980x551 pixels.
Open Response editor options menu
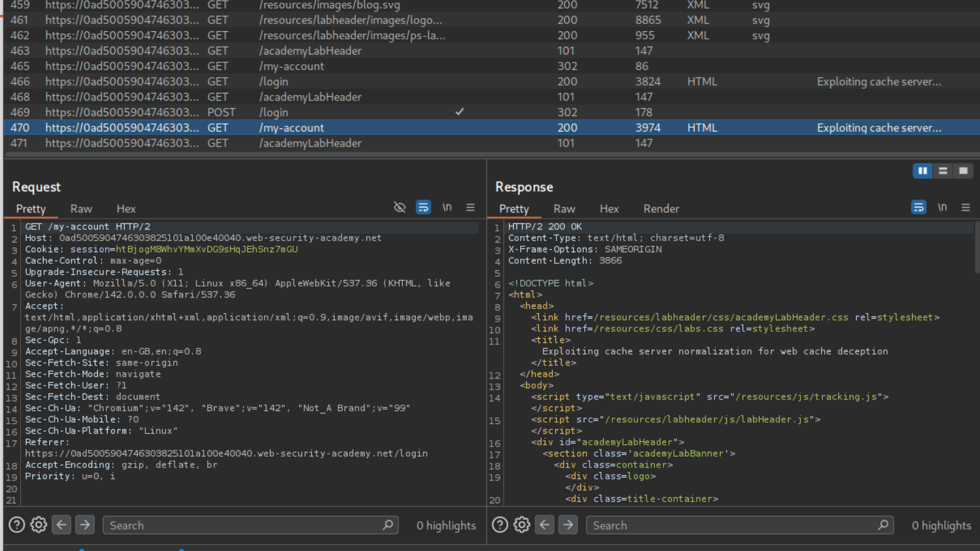(x=966, y=207)
